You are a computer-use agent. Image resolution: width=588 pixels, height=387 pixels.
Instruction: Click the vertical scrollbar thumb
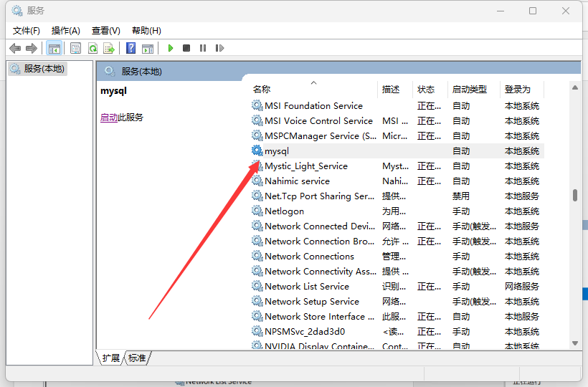575,195
